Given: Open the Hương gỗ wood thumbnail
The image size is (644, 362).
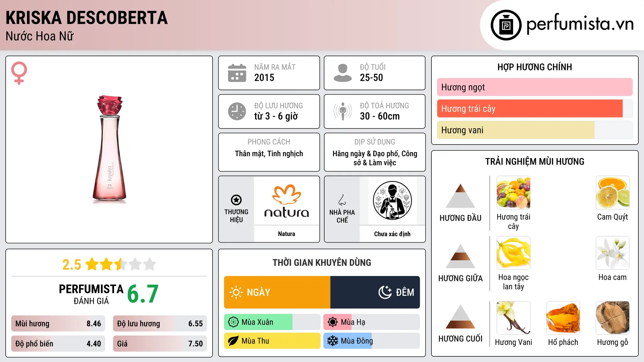Looking at the screenshot, I should [x=613, y=318].
